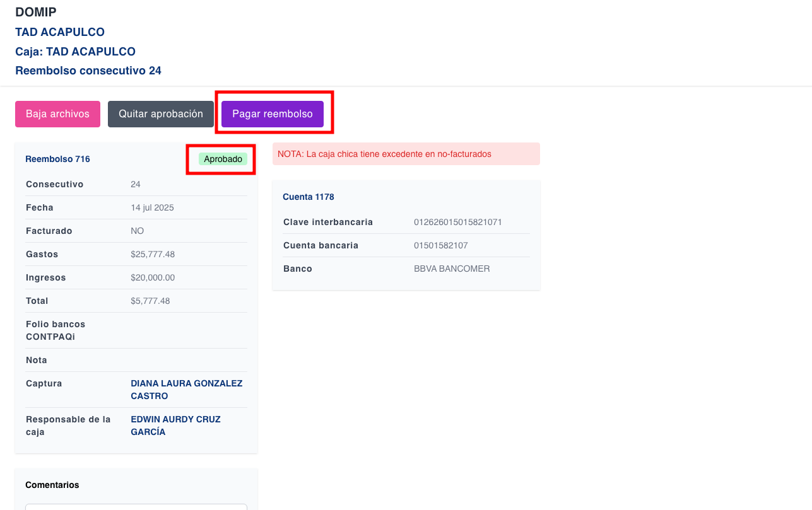812x510 pixels.
Task: Click the BBVA BANCOMER bank value
Action: pyautogui.click(x=452, y=269)
